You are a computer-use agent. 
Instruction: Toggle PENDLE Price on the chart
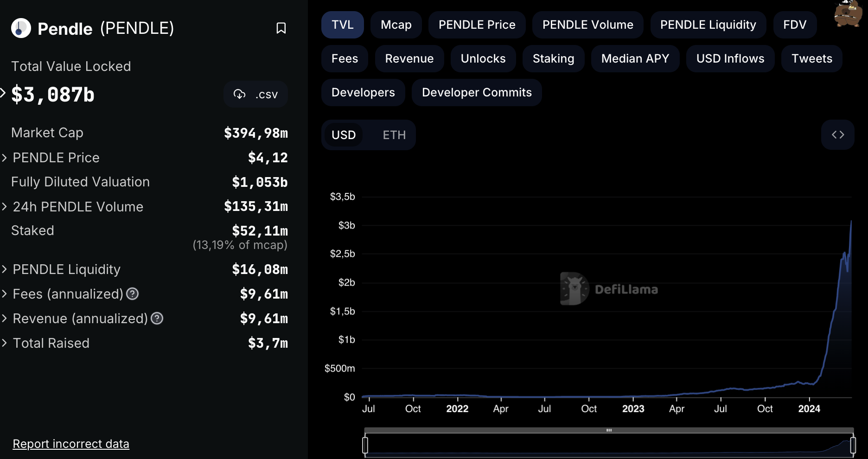pos(477,25)
